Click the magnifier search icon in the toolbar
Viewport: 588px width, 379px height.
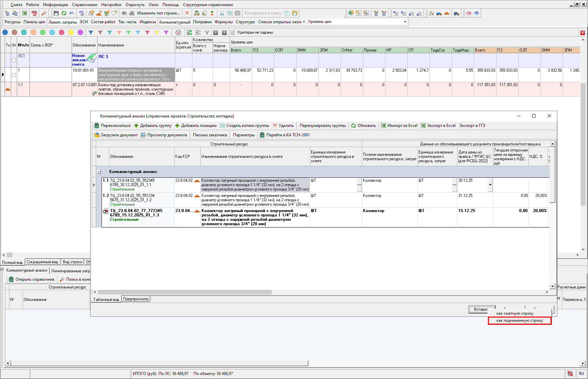44,13
